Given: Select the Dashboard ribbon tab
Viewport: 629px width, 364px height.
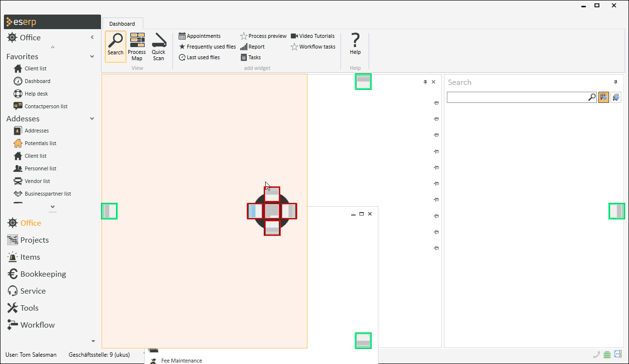Looking at the screenshot, I should (x=122, y=24).
